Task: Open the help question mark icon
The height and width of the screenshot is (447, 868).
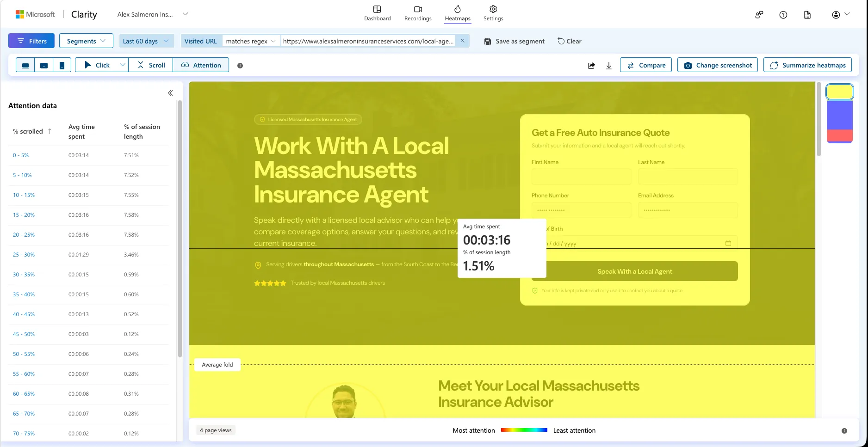Action: tap(783, 15)
